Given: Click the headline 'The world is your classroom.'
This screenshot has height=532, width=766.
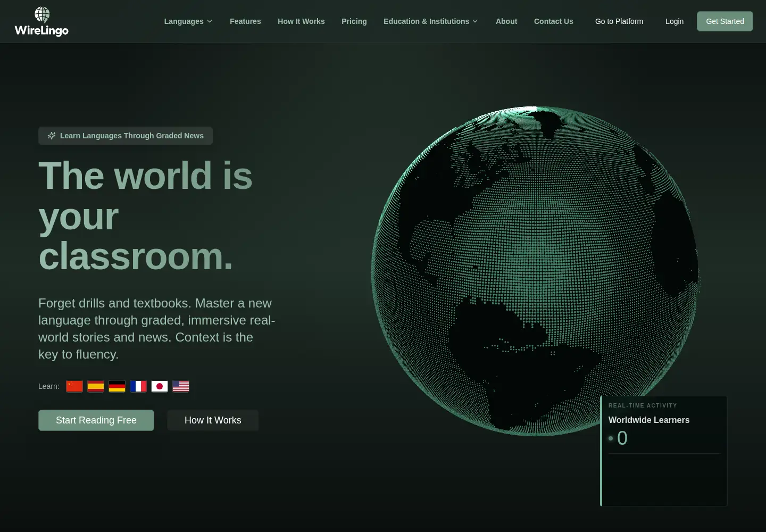Looking at the screenshot, I should (x=146, y=216).
